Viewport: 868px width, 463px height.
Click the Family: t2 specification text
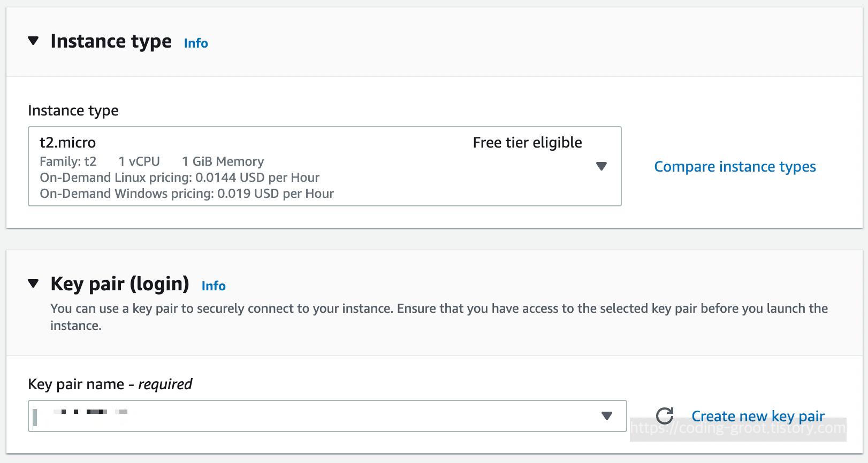pyautogui.click(x=68, y=161)
